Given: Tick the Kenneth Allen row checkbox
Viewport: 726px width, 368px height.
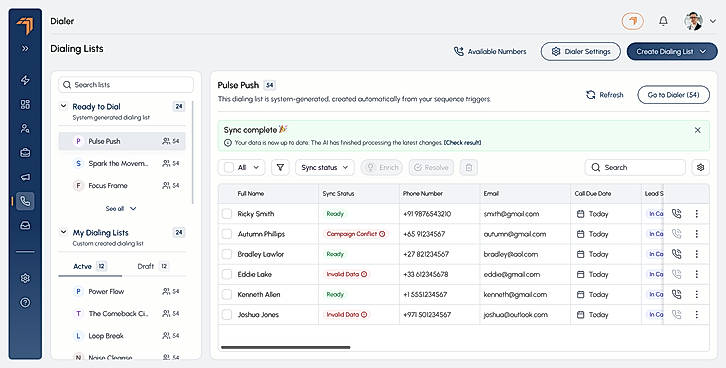Looking at the screenshot, I should (x=227, y=294).
